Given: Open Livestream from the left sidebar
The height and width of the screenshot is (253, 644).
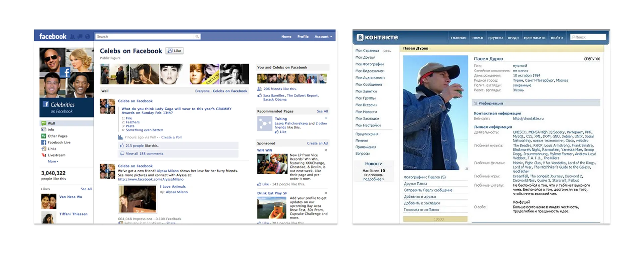Looking at the screenshot, I should (56, 155).
